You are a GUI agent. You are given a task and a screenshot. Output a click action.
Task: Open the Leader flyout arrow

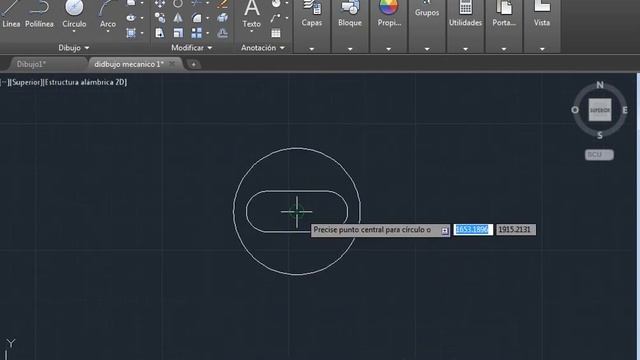tap(287, 18)
